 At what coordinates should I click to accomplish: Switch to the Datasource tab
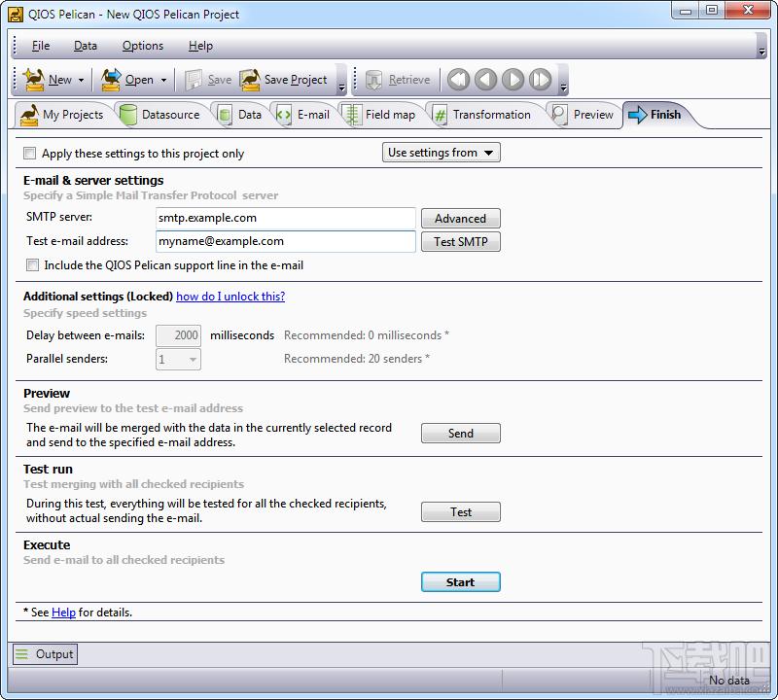pyautogui.click(x=161, y=115)
